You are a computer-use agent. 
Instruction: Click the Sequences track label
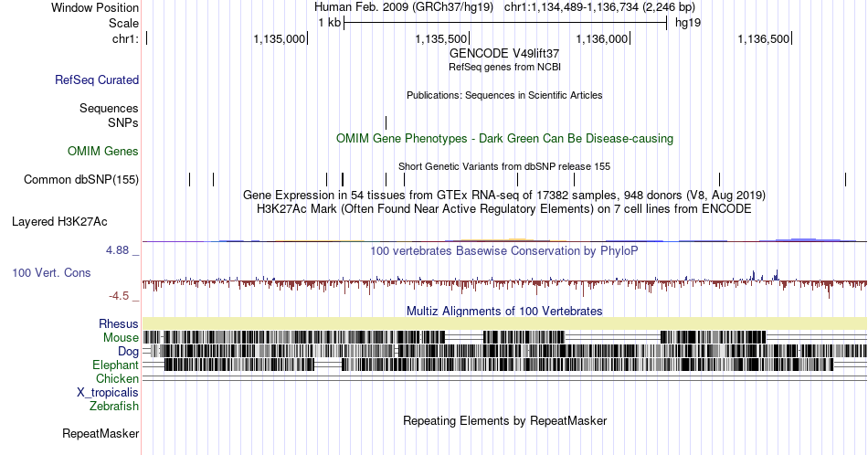[x=109, y=108]
